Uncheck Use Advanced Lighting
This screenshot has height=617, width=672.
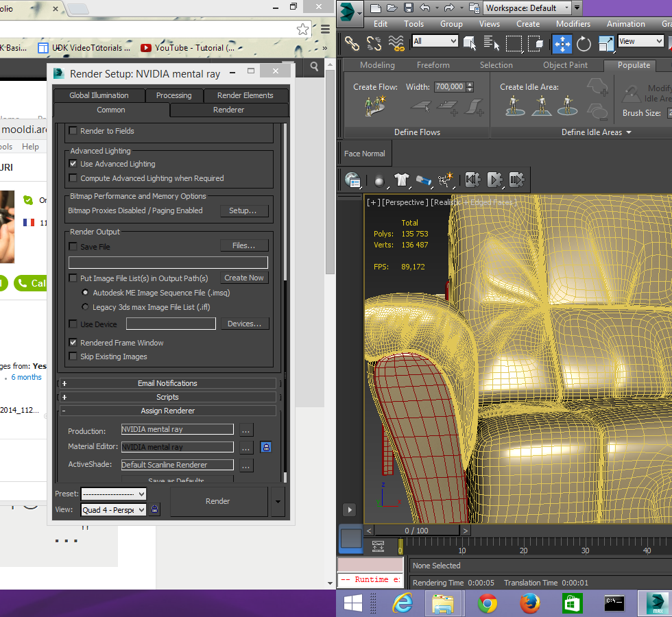click(x=73, y=163)
